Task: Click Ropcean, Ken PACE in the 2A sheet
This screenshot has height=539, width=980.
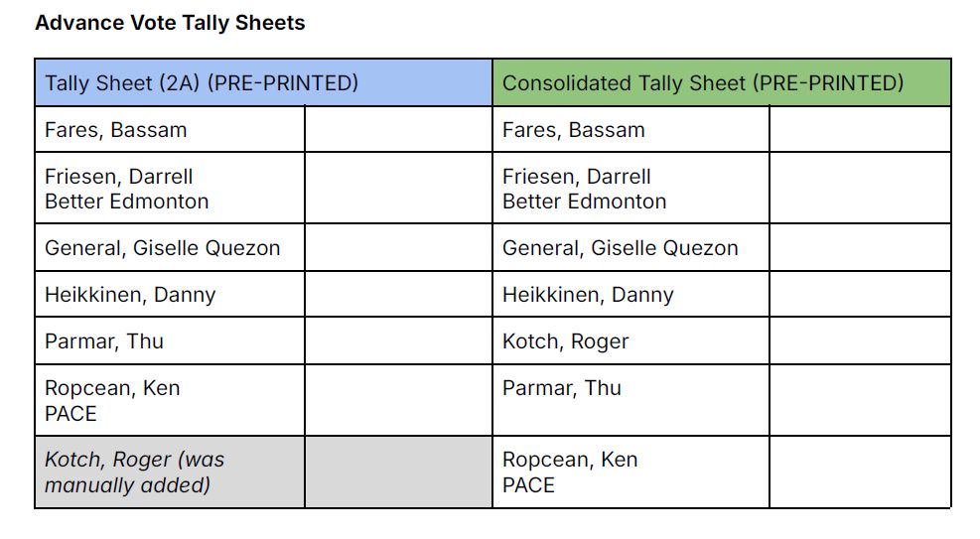Action: click(x=112, y=401)
